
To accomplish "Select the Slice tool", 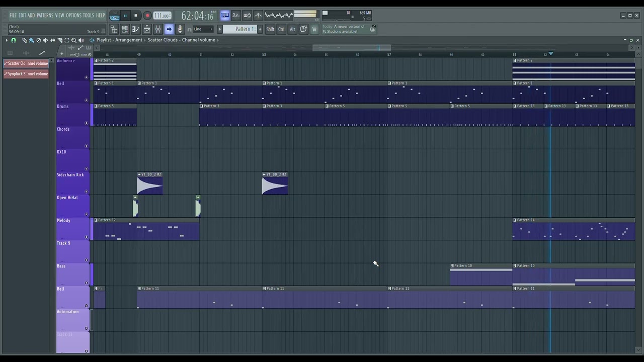I will (x=60, y=40).
